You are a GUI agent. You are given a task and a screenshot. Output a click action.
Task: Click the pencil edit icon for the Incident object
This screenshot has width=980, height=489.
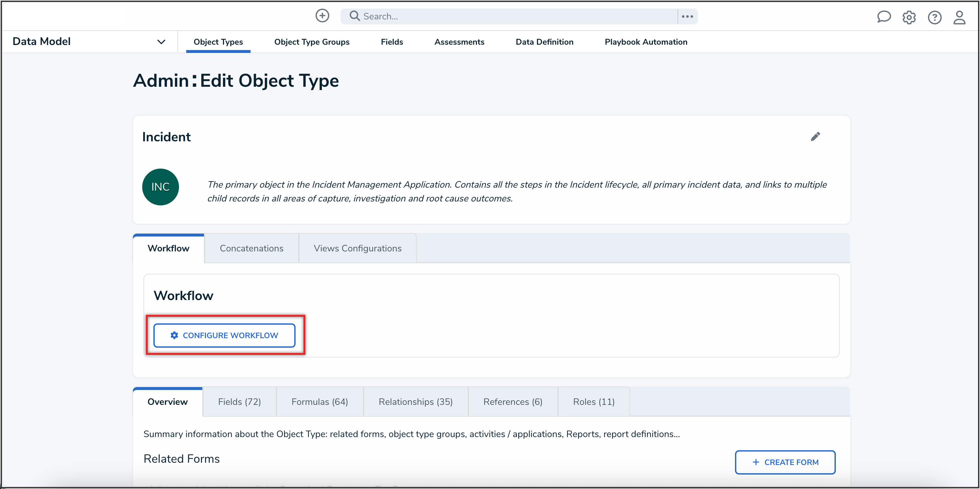coord(816,136)
